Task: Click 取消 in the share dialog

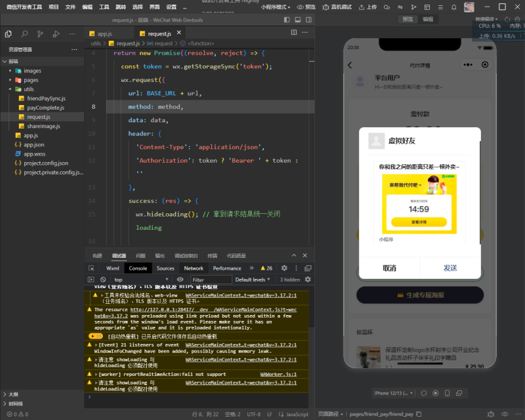Action: 389,268
